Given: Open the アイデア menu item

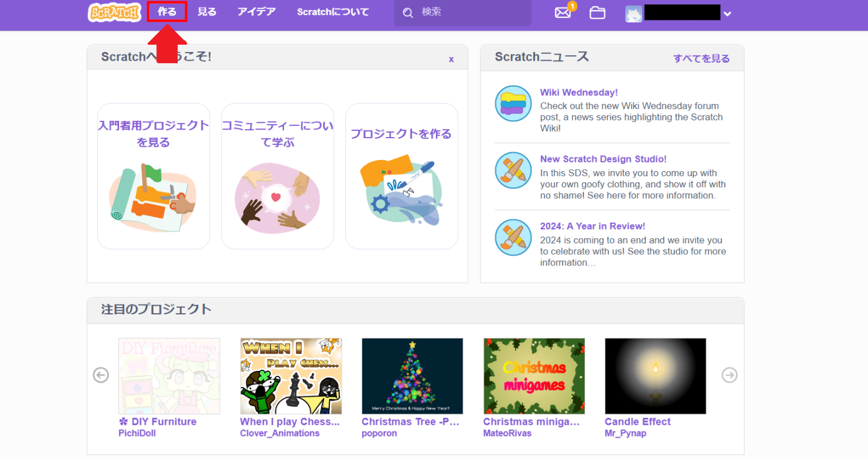Looking at the screenshot, I should [x=257, y=12].
